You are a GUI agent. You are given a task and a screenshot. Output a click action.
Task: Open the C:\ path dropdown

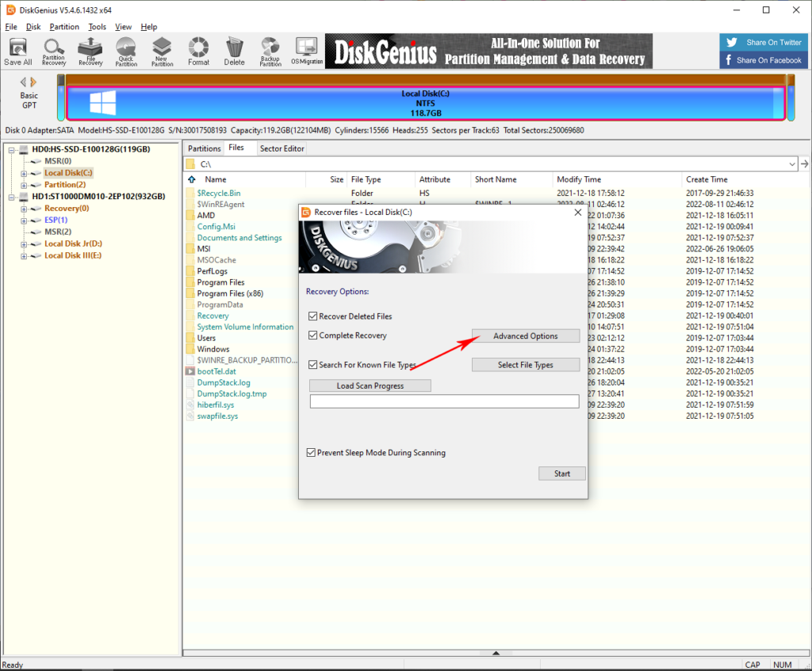[x=791, y=162]
